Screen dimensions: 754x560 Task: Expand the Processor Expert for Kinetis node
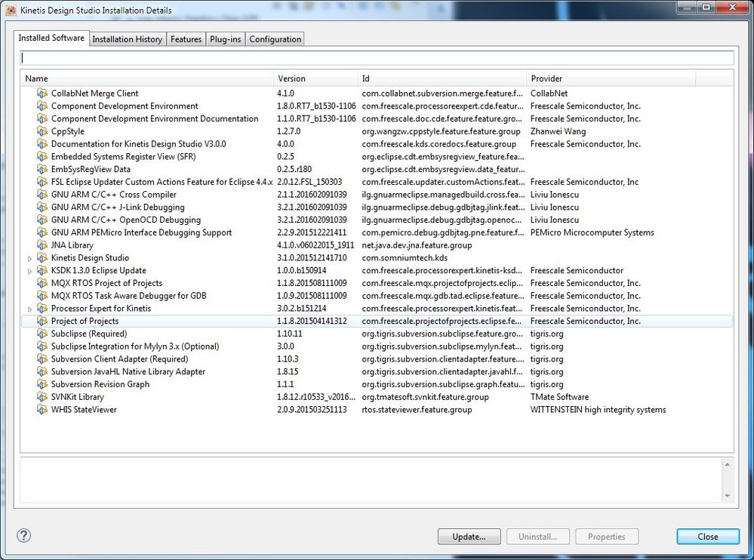30,309
